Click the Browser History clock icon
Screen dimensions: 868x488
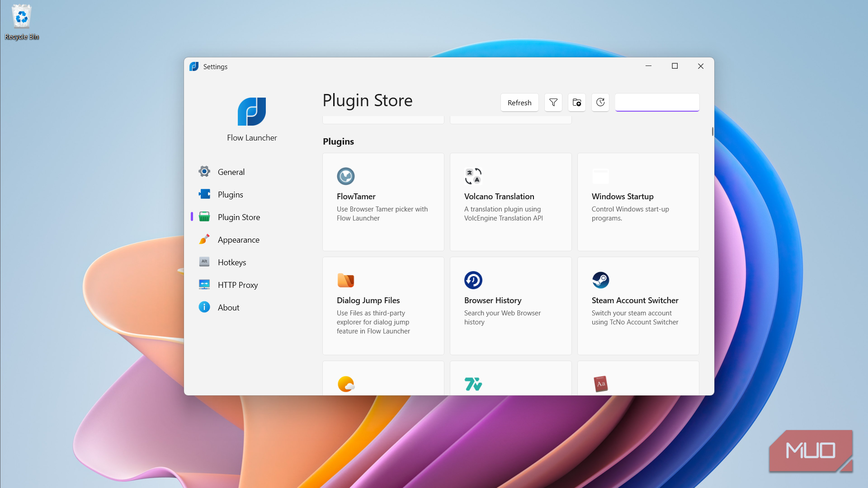473,280
